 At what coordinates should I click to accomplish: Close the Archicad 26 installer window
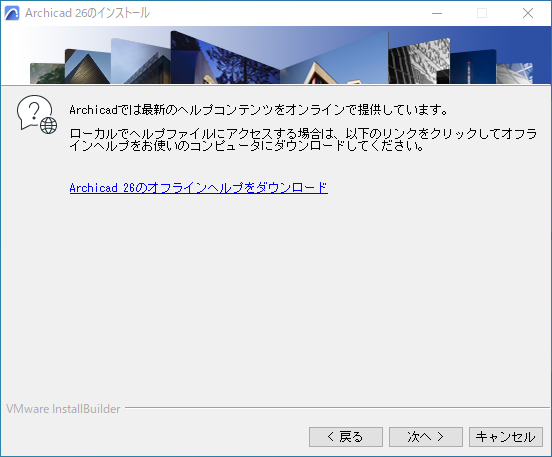click(x=528, y=13)
